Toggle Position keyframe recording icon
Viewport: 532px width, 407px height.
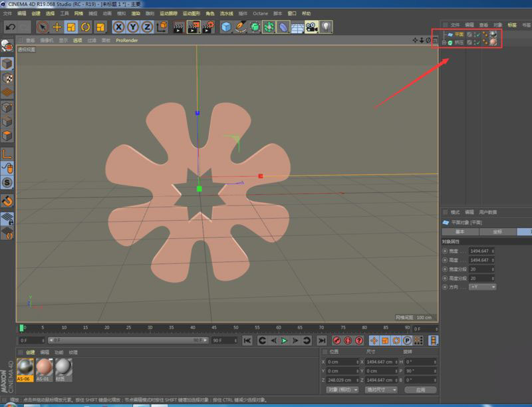[374, 340]
